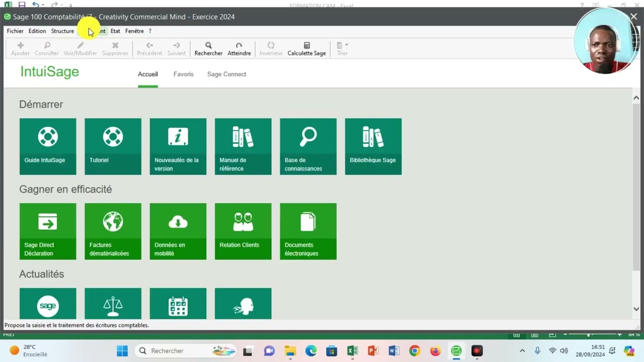Click the microphone tray icon
Image resolution: width=644 pixels, height=362 pixels.
[x=537, y=351]
